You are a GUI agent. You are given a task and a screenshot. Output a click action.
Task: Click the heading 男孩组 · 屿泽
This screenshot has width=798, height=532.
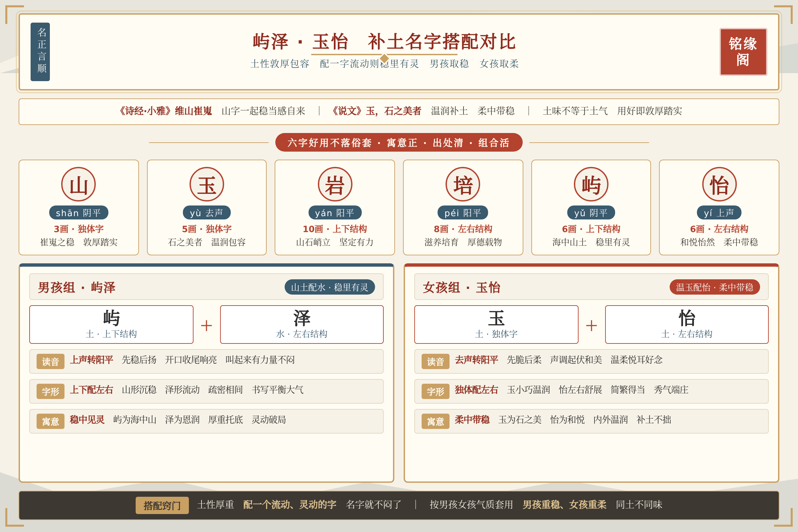click(77, 288)
